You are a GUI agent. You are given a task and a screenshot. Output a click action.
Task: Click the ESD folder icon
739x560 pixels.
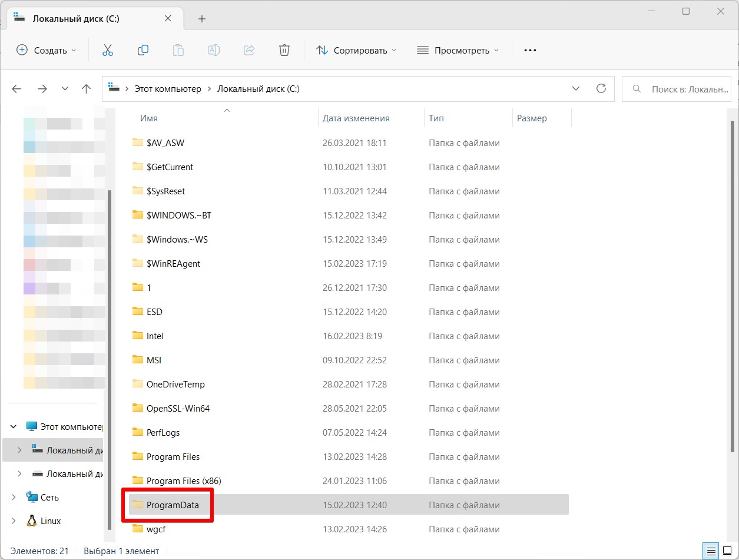click(138, 312)
